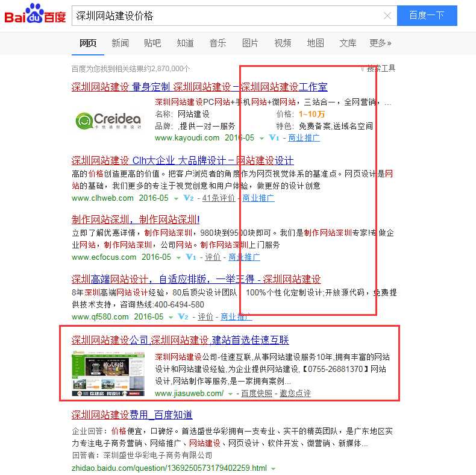Open the 贴吧 tab

tap(152, 43)
